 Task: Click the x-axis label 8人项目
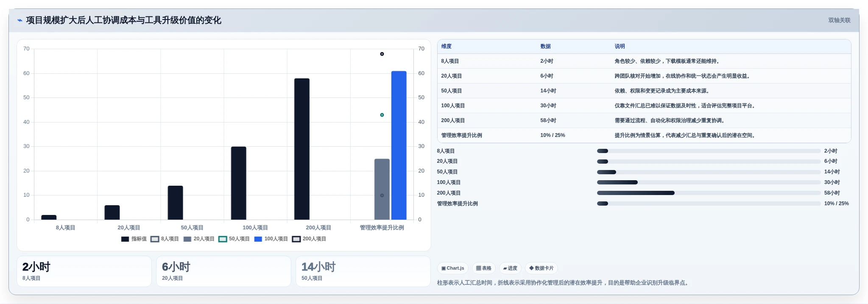pyautogui.click(x=65, y=228)
